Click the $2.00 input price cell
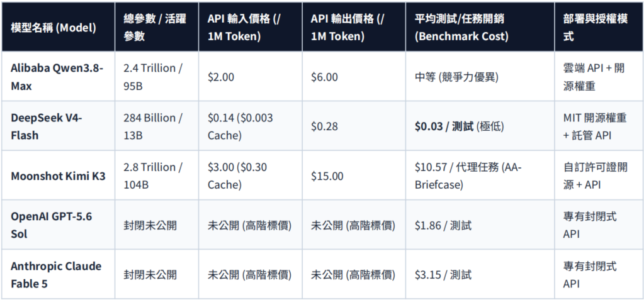Image resolution: width=644 pixels, height=300 pixels. [x=251, y=76]
